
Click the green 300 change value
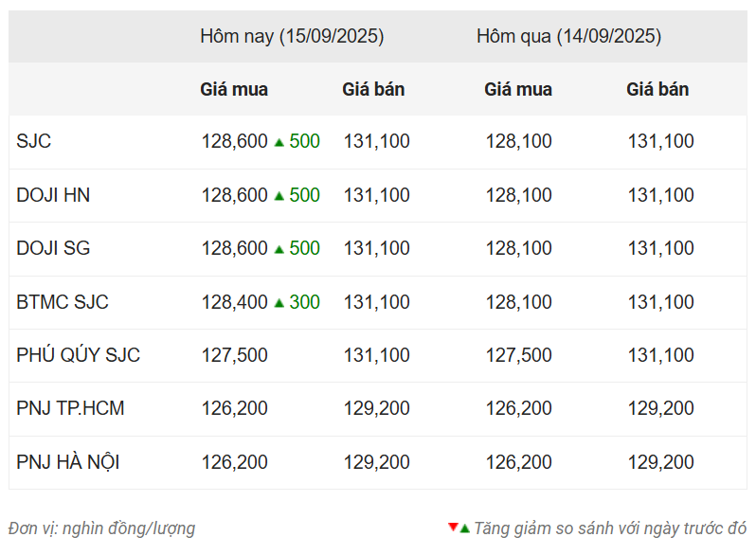[x=305, y=302]
